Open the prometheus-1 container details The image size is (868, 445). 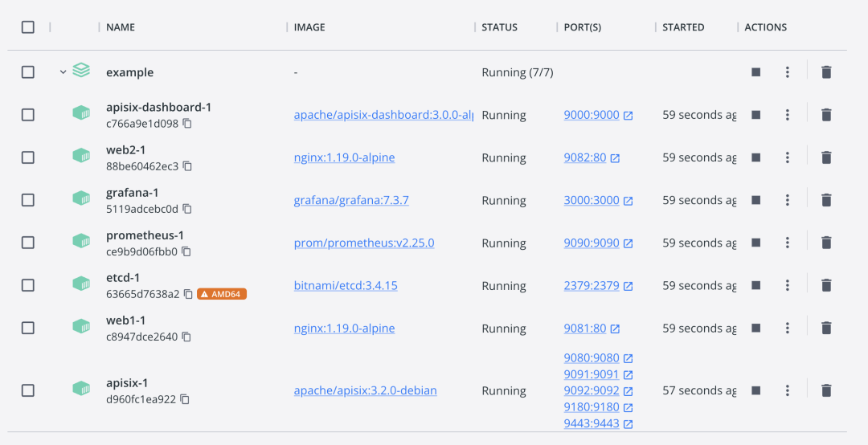click(145, 235)
